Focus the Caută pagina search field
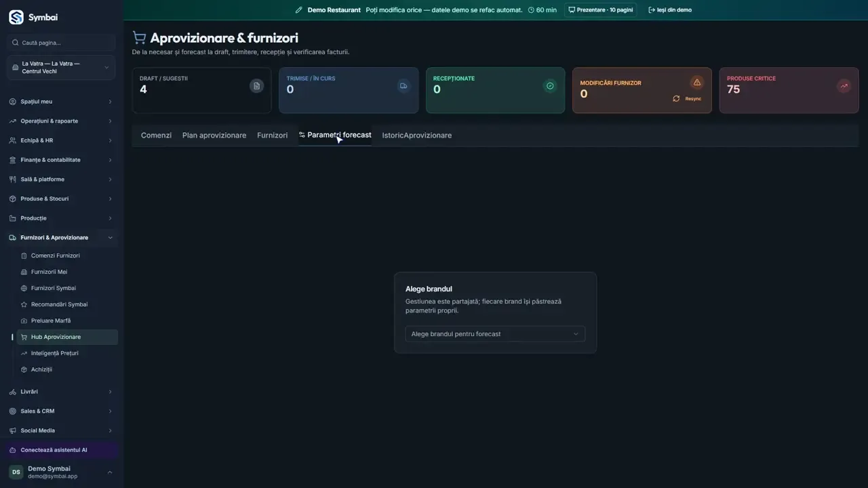 [x=61, y=43]
